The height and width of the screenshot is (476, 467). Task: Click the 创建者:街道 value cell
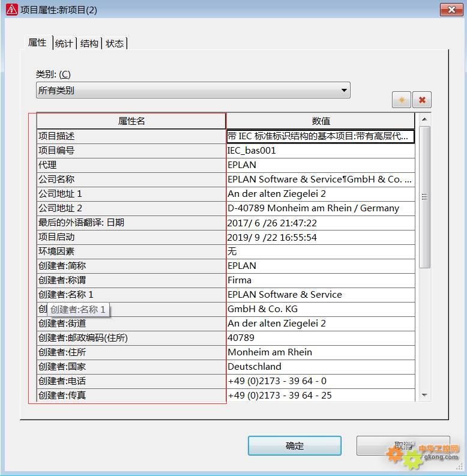(x=321, y=324)
